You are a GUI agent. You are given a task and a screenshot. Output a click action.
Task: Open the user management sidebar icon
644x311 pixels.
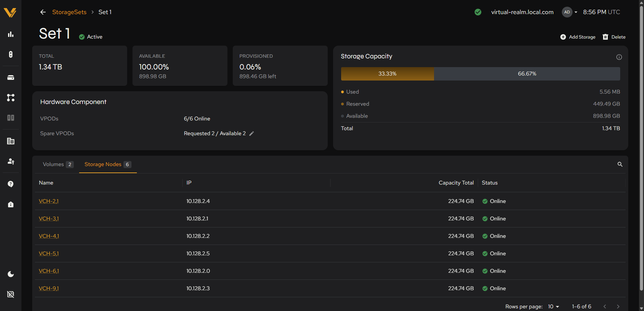[11, 161]
